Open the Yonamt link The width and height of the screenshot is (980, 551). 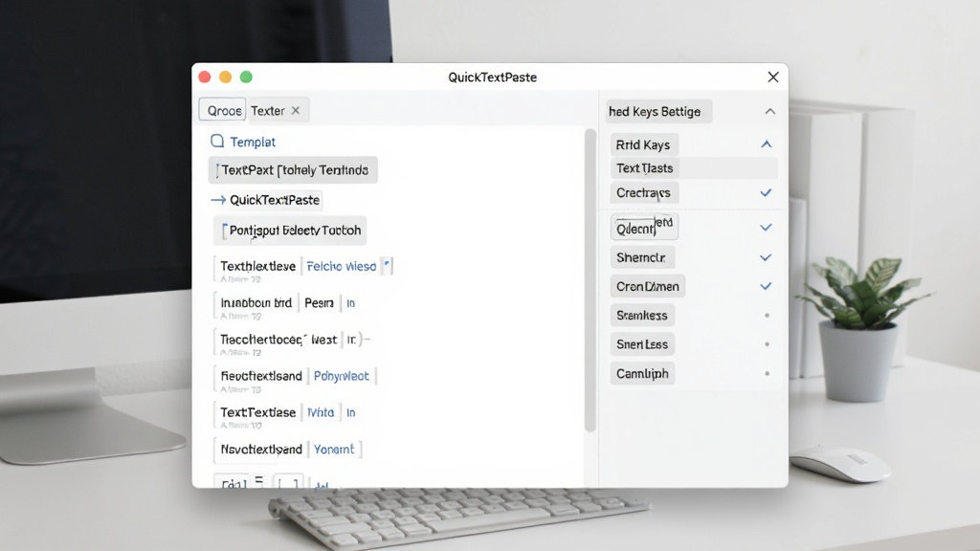(334, 450)
